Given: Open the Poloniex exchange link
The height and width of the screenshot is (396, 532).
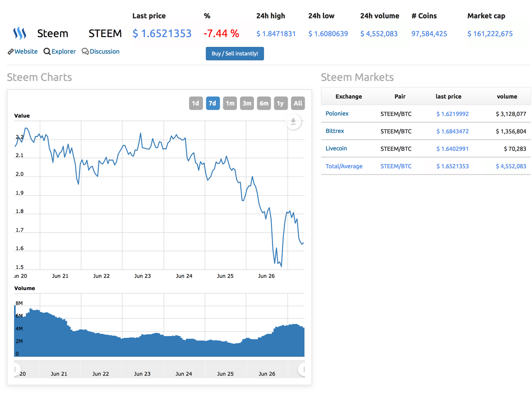Looking at the screenshot, I should click(337, 113).
